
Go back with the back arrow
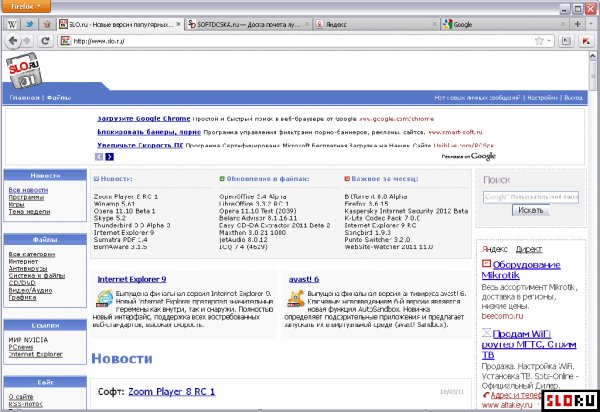point(13,41)
